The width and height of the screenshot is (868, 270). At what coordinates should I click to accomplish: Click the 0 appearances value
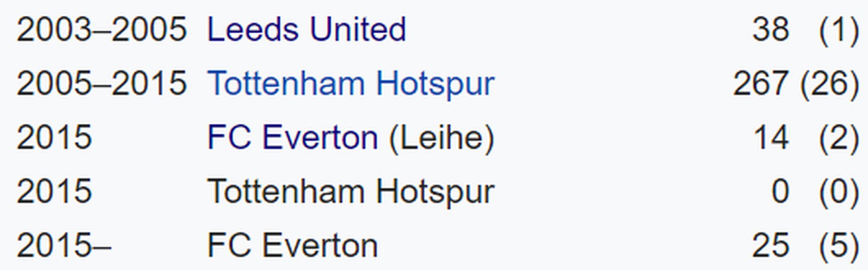(x=780, y=191)
